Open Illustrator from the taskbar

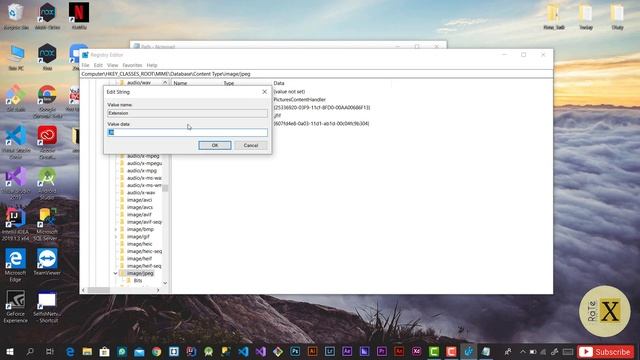point(312,351)
